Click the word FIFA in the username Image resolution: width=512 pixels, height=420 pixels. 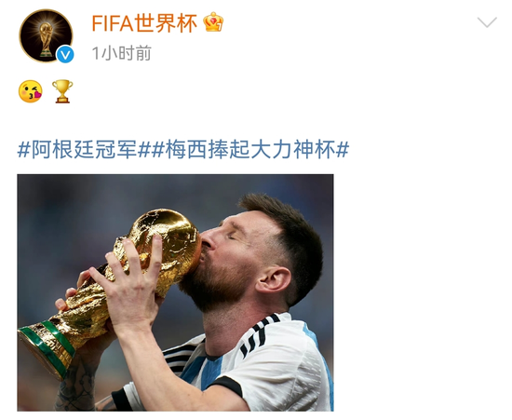tap(113, 23)
